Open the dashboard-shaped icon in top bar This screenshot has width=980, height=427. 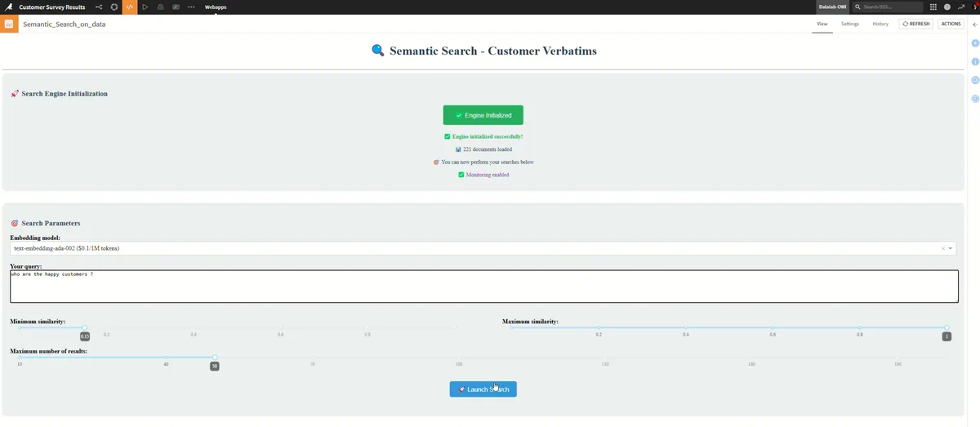(x=176, y=7)
